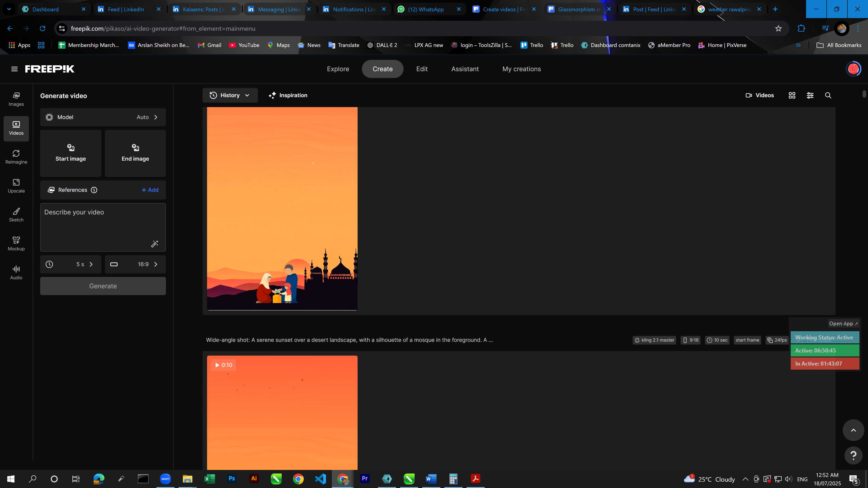Screen dimensions: 868x488
Task: Click the kling 2.1 master tag
Action: pos(654,340)
